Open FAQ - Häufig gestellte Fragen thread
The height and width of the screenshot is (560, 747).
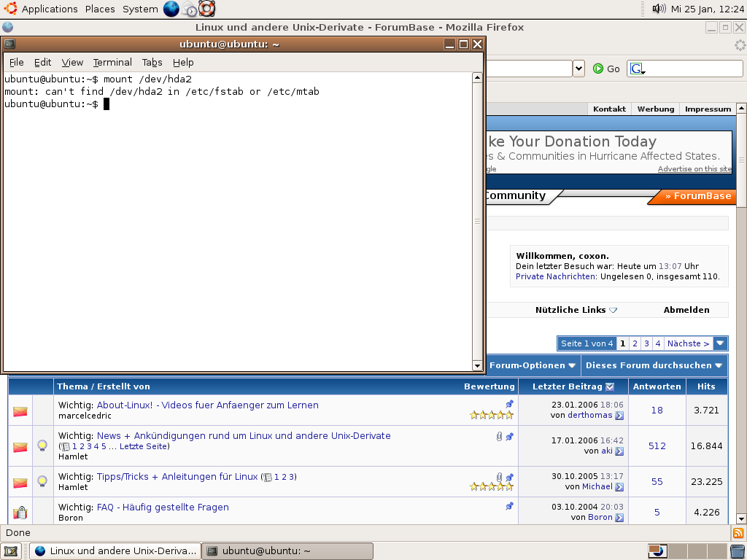point(163,507)
